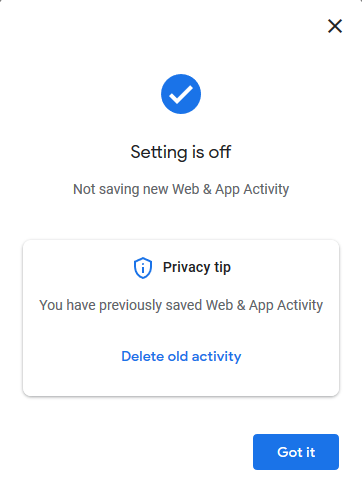This screenshot has height=482, width=362.
Task: Click the blue 'Delete old activity' text
Action: coord(181,356)
